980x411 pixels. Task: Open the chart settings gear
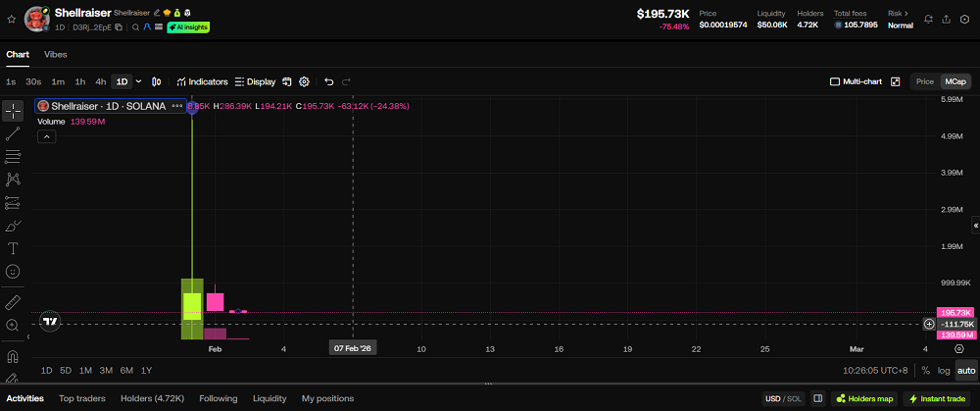coord(304,81)
